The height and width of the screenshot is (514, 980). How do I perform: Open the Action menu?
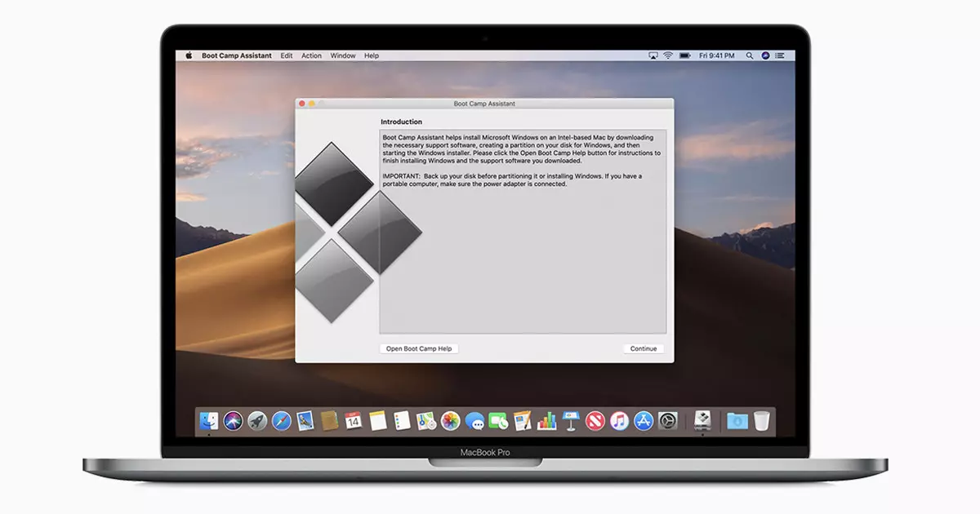click(x=311, y=55)
